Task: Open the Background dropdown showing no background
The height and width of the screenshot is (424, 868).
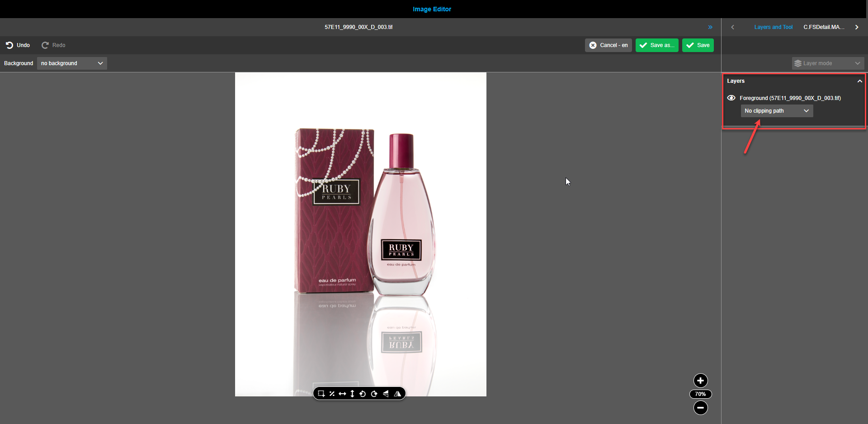Action: [71, 63]
